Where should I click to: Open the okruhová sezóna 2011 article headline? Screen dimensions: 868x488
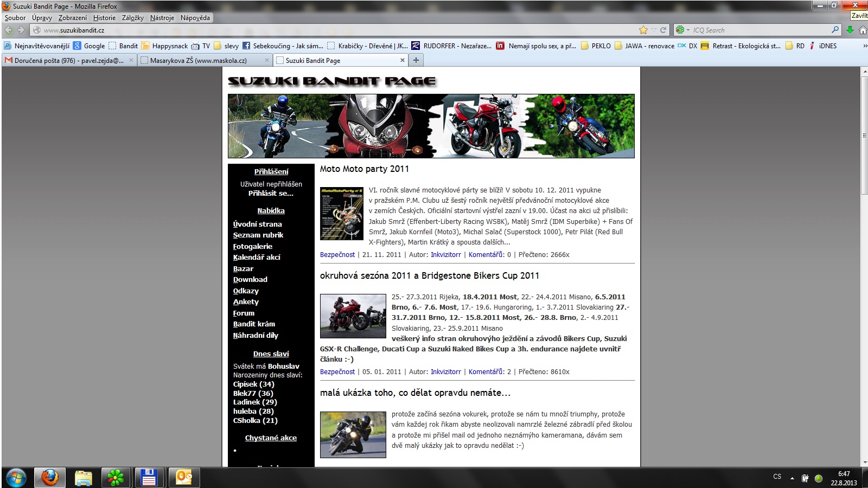point(430,275)
